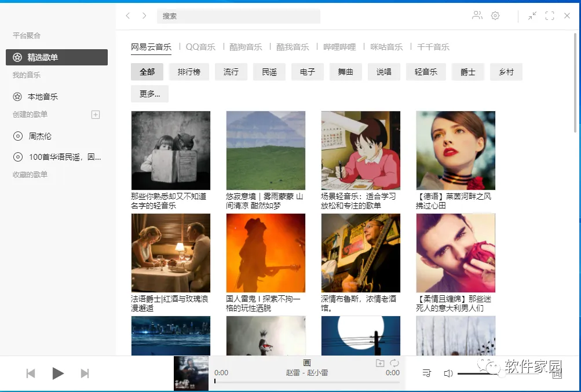The height and width of the screenshot is (392, 581).
Task: Open the play queue list icon
Action: [427, 373]
